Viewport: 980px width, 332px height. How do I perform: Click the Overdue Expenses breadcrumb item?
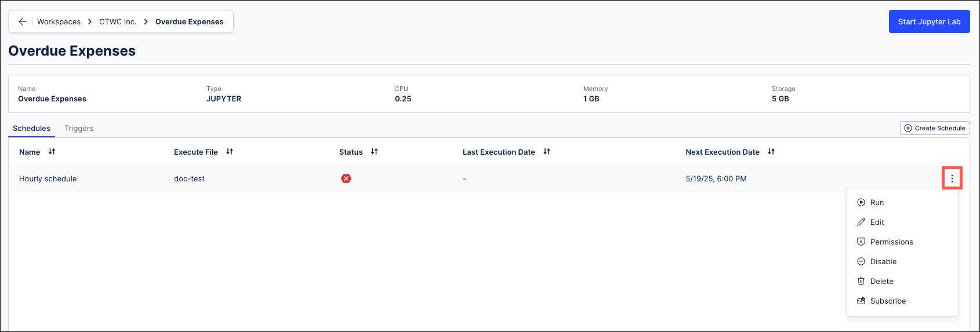point(189,21)
